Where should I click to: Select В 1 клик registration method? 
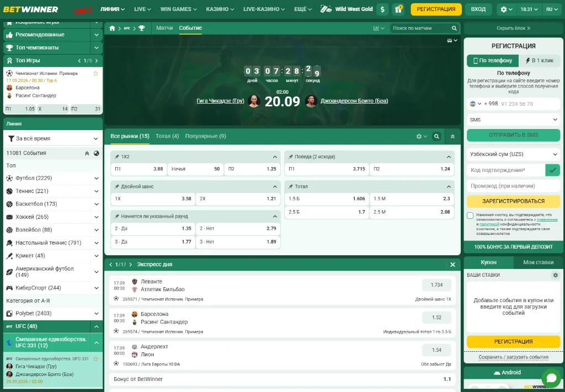[x=540, y=61]
